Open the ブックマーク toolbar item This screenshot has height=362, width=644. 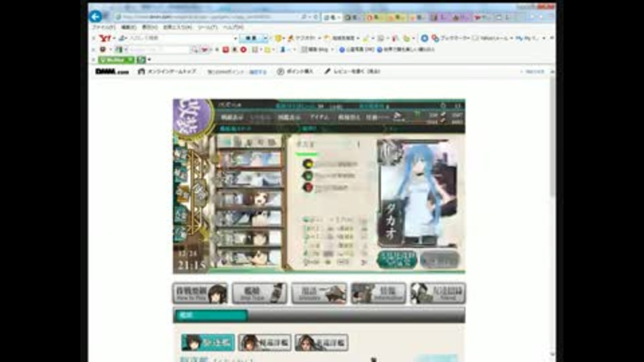click(451, 38)
